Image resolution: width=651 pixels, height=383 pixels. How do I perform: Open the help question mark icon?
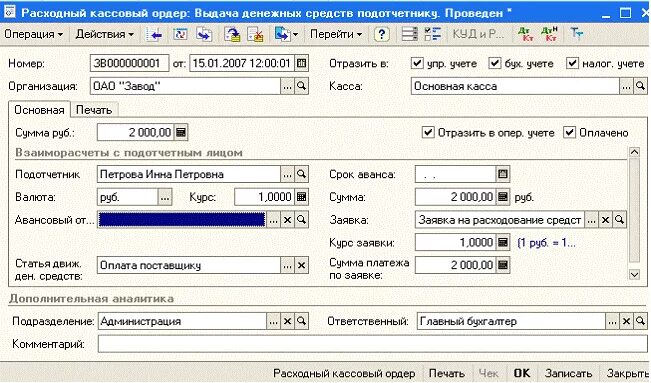coord(381,34)
